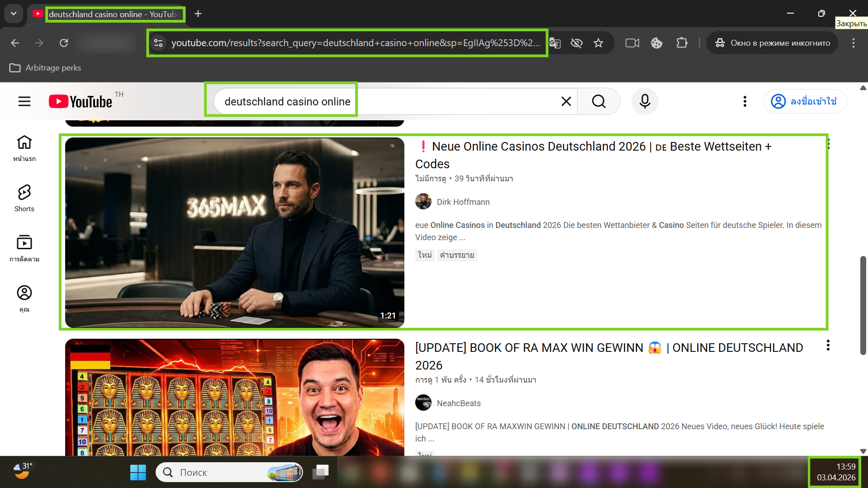Open the Neue Online Casinos Deutschland 2026 title

click(593, 155)
